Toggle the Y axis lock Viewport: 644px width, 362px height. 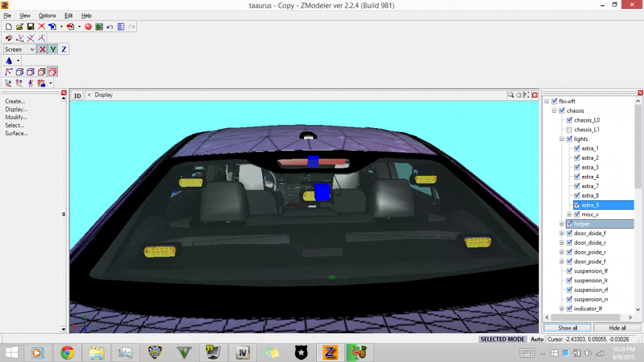tap(53, 50)
